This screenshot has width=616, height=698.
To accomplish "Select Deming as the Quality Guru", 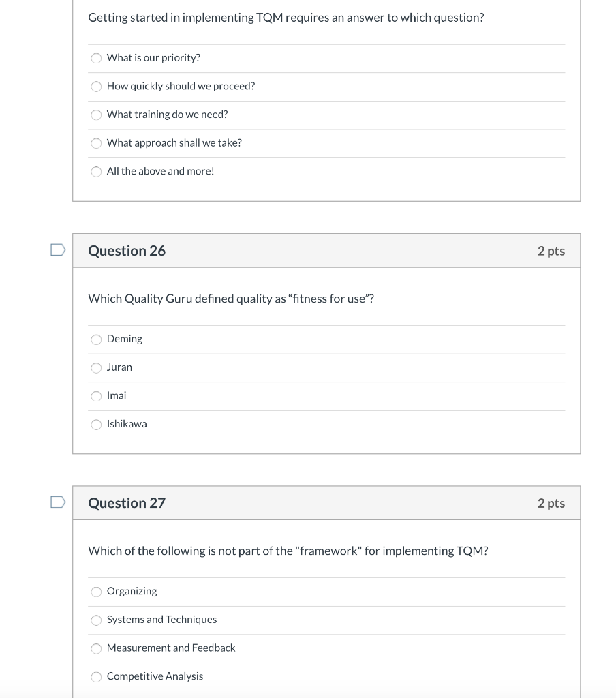I will click(x=96, y=339).
